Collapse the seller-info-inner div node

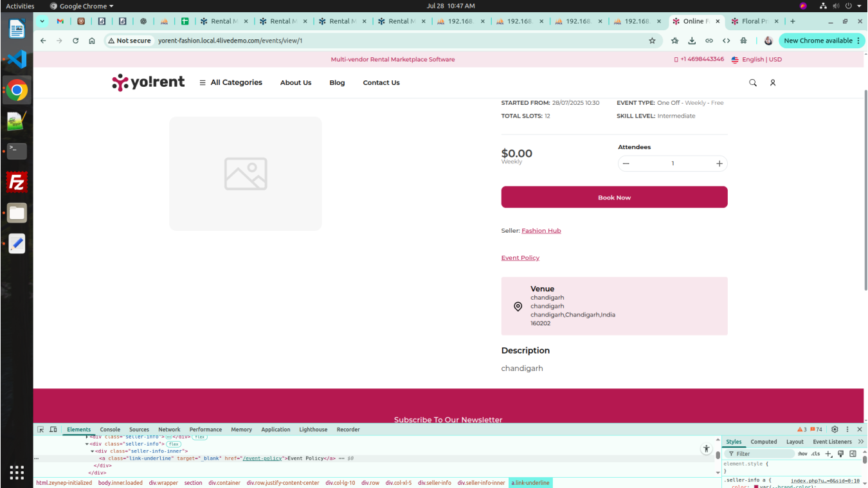pyautogui.click(x=93, y=451)
